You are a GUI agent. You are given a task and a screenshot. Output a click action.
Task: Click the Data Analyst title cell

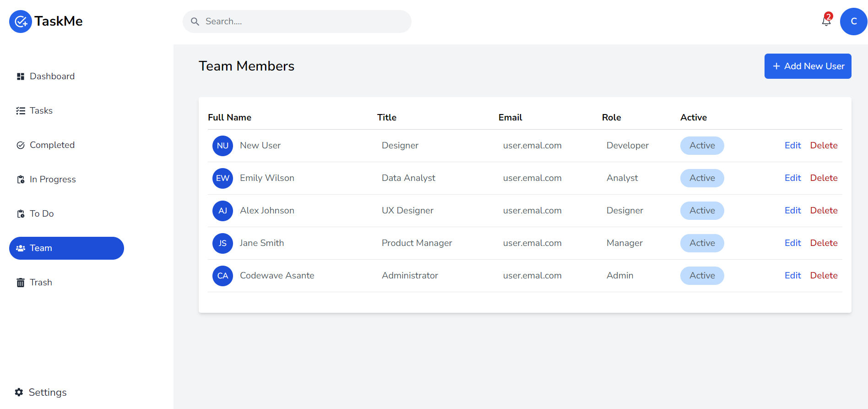click(409, 178)
